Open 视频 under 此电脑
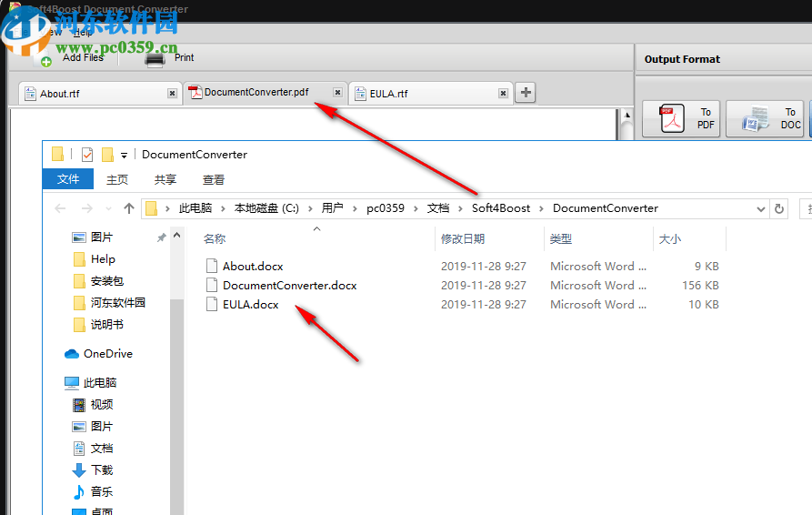Viewport: 812px width, 515px height. coord(102,405)
